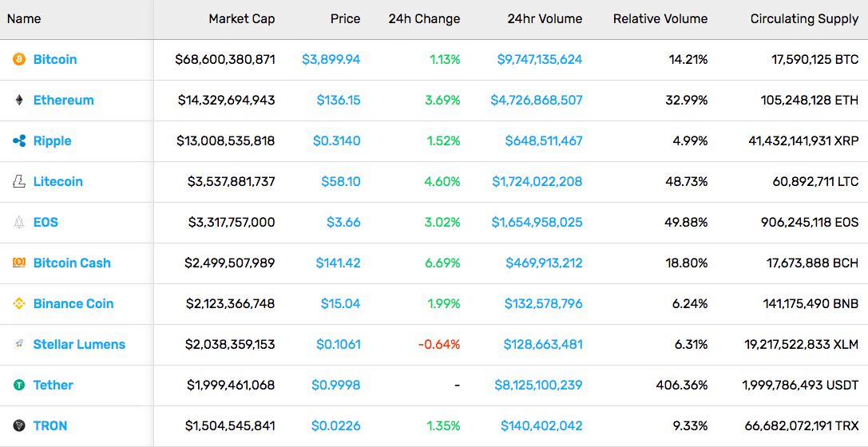This screenshot has height=447, width=868.
Task: Sort by Circulating Supply column header
Action: click(x=804, y=19)
